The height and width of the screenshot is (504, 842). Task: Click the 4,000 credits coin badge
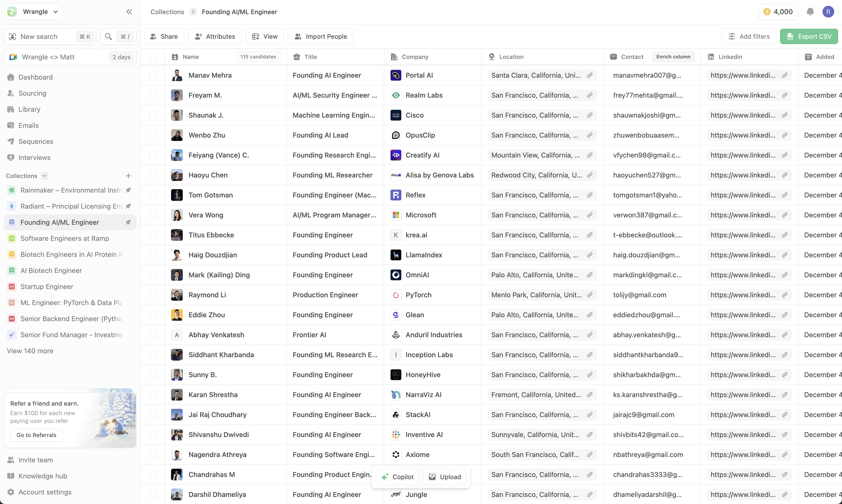coord(778,12)
